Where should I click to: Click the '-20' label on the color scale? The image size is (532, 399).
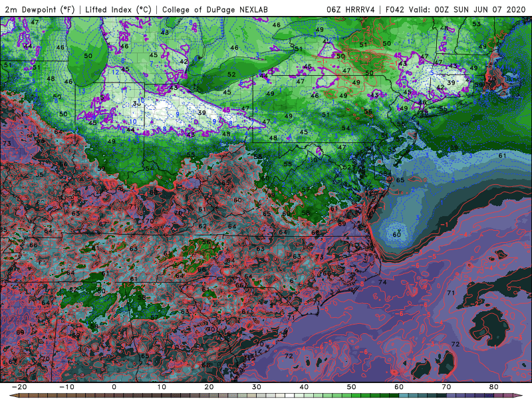[19, 387]
